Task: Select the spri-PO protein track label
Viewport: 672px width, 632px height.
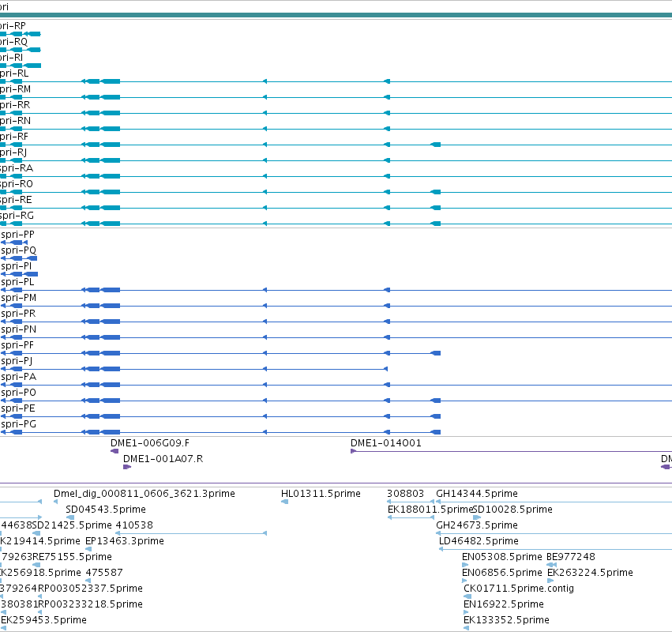Action: (18, 393)
